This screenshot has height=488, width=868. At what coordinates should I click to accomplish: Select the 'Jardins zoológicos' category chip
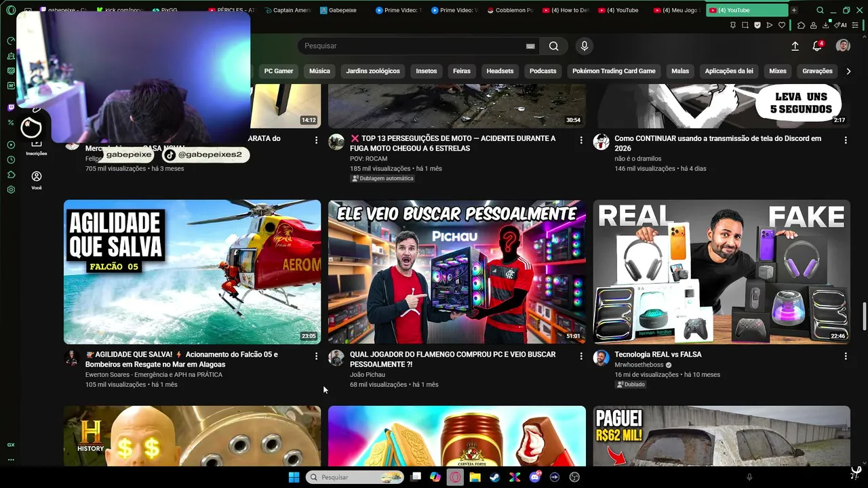[x=373, y=71]
